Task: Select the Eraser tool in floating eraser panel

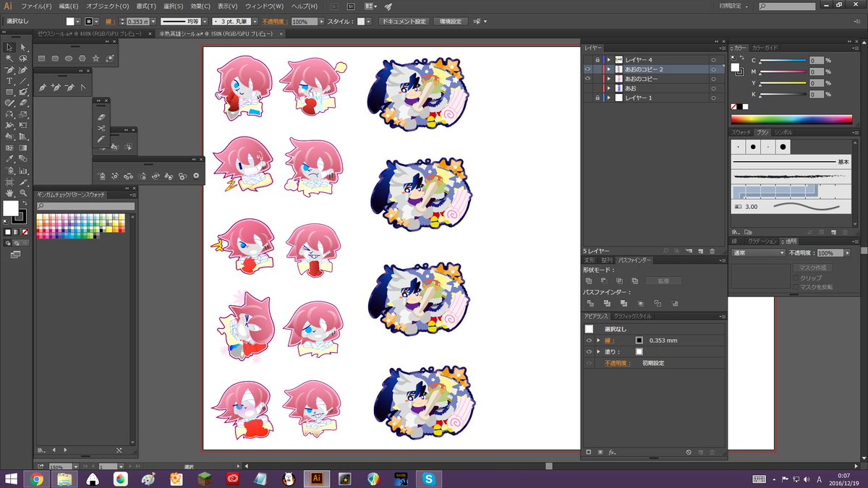Action: click(x=101, y=116)
